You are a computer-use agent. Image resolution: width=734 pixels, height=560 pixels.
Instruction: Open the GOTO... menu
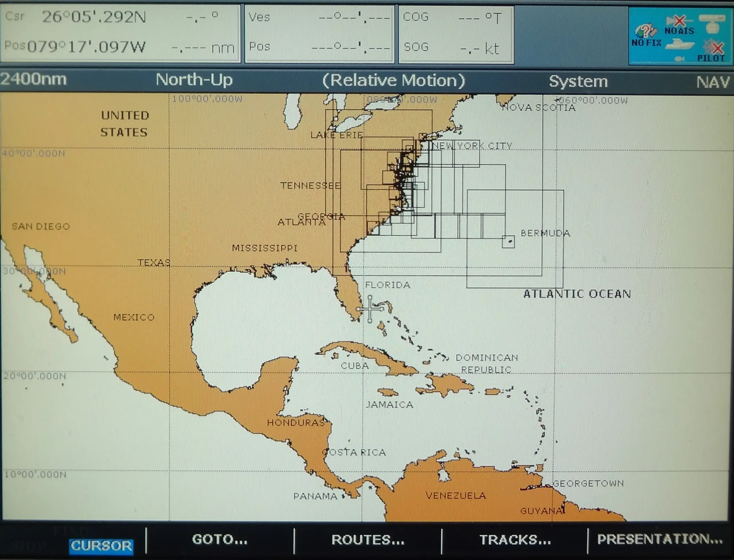[219, 539]
